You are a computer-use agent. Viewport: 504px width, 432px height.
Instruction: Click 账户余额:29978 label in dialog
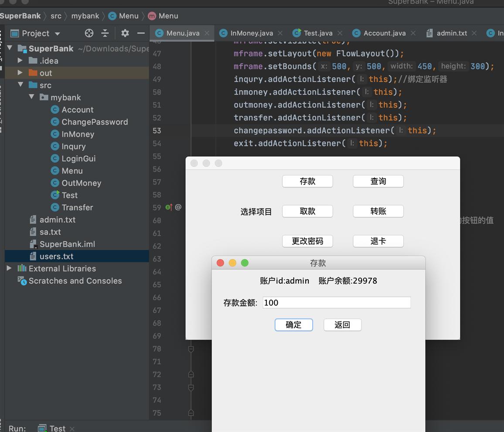347,281
